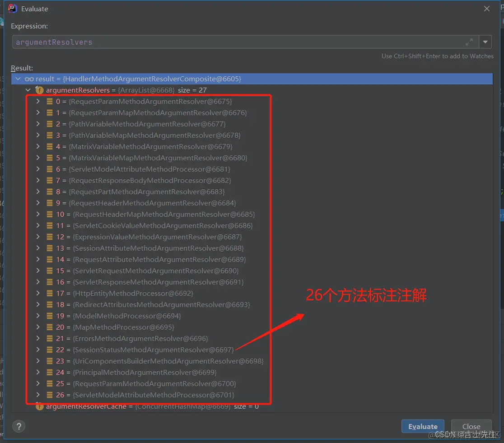504x443 pixels.
Task: Expand element 6 ServletModelAttributeMethodProcessor@6681
Action: click(x=38, y=169)
